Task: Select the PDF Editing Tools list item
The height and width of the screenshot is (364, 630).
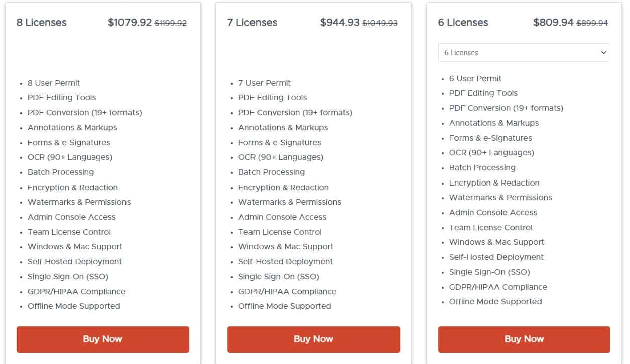Action: pyautogui.click(x=61, y=97)
